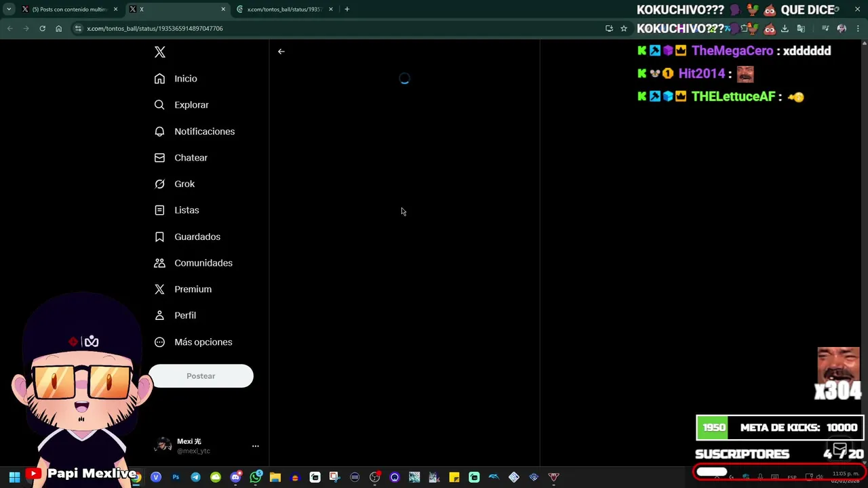This screenshot has width=868, height=488.
Task: Open the yellow sticky notes taskbar app
Action: click(x=454, y=477)
